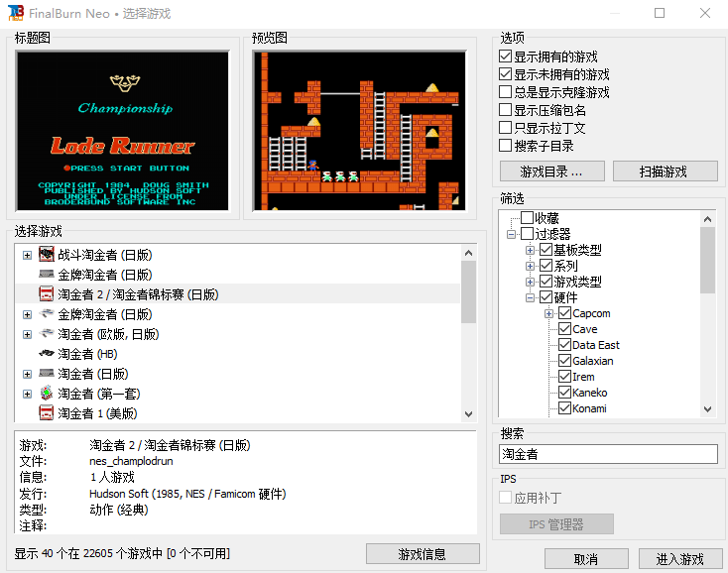Screen dimensions: 728x573
Task: Select 淘金者 (HB) in the game list
Action: (87, 354)
